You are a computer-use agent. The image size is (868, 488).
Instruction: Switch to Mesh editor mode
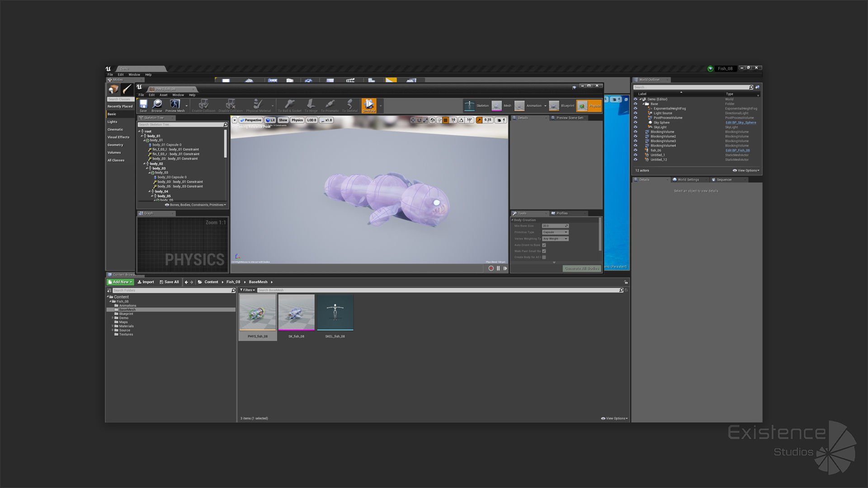(x=501, y=106)
